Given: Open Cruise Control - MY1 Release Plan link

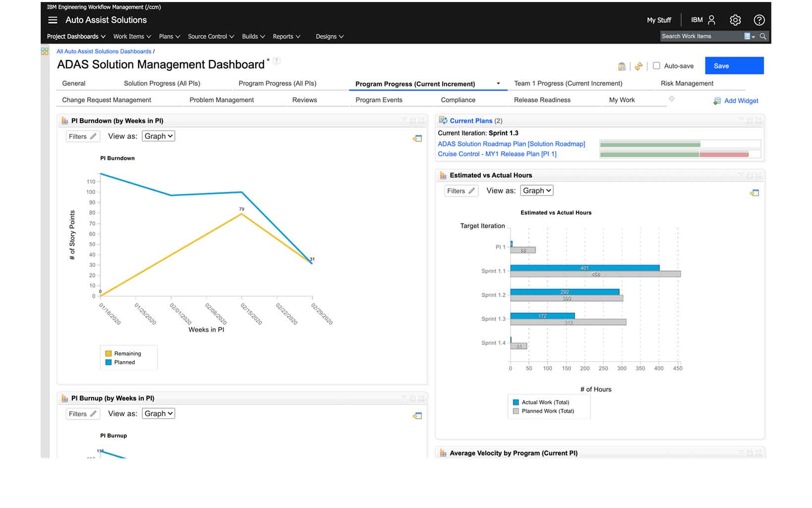Looking at the screenshot, I should 497,154.
